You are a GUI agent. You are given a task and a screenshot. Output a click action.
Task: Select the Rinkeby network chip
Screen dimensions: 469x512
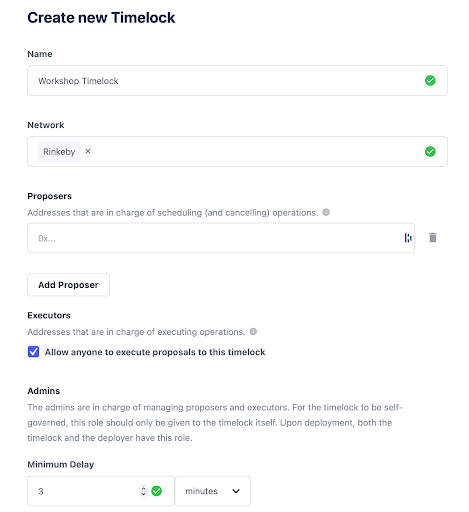pos(59,152)
